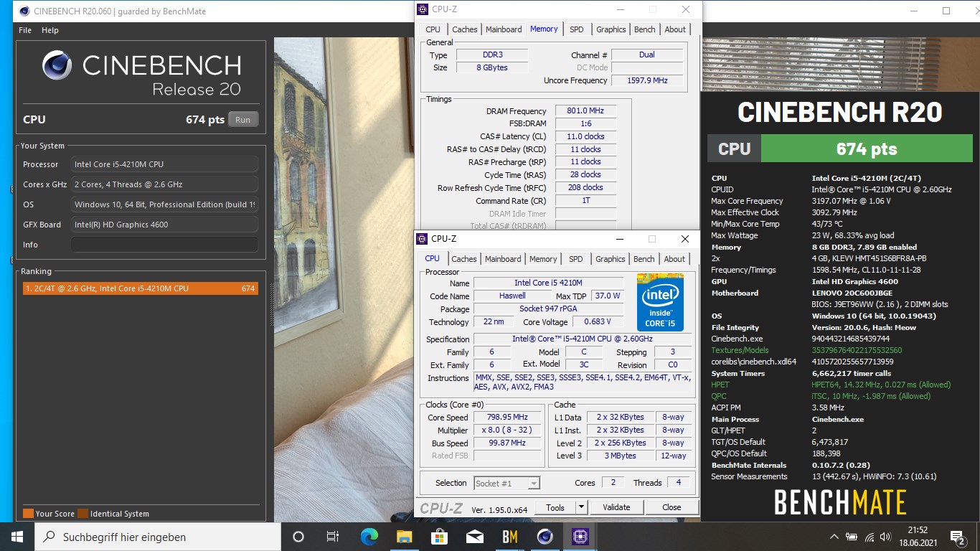Click Max TDP value 37.0 W
The height and width of the screenshot is (551, 980).
click(607, 296)
